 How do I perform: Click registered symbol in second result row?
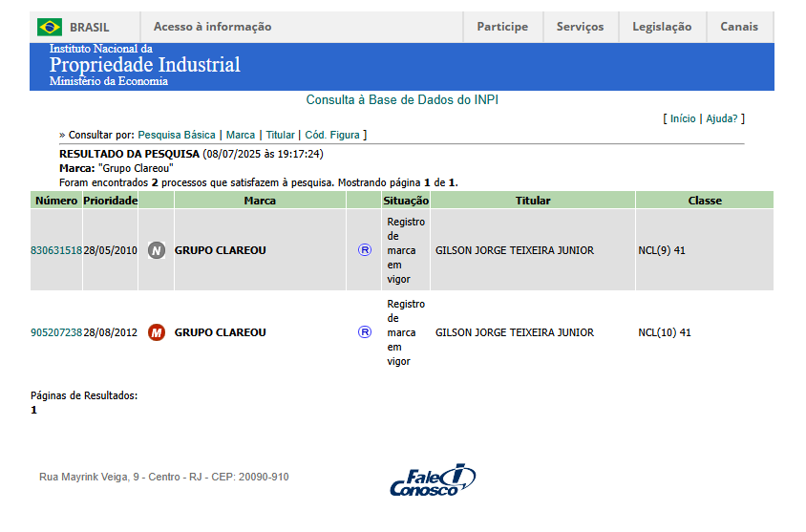(364, 332)
